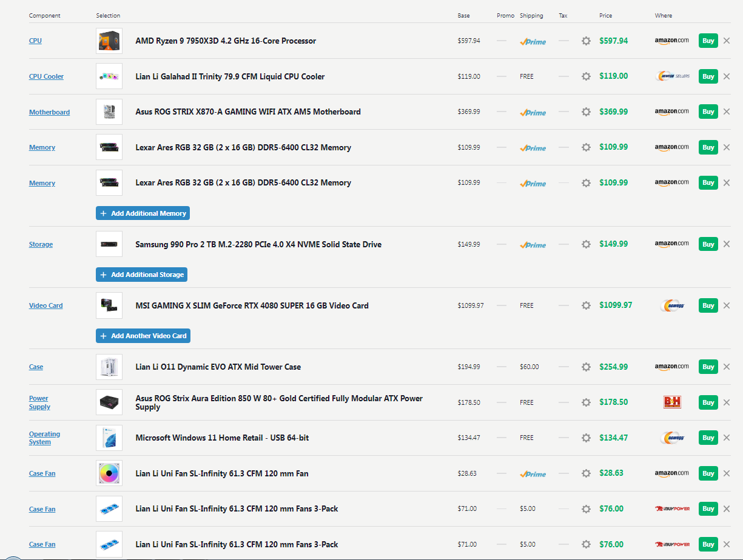This screenshot has width=743, height=560.
Task: Click the O11 Dynamic EVO case thumbnail
Action: click(x=109, y=367)
